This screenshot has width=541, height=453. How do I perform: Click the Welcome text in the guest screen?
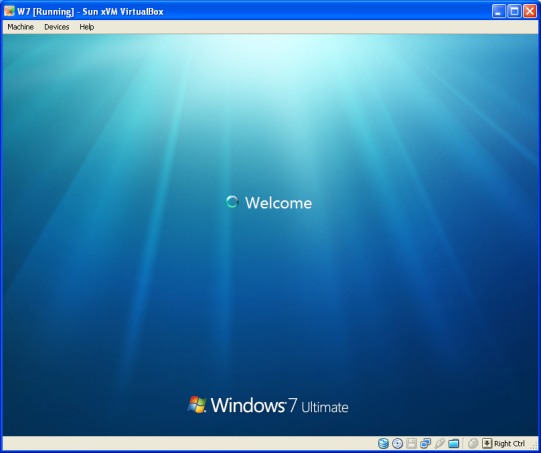tap(278, 203)
